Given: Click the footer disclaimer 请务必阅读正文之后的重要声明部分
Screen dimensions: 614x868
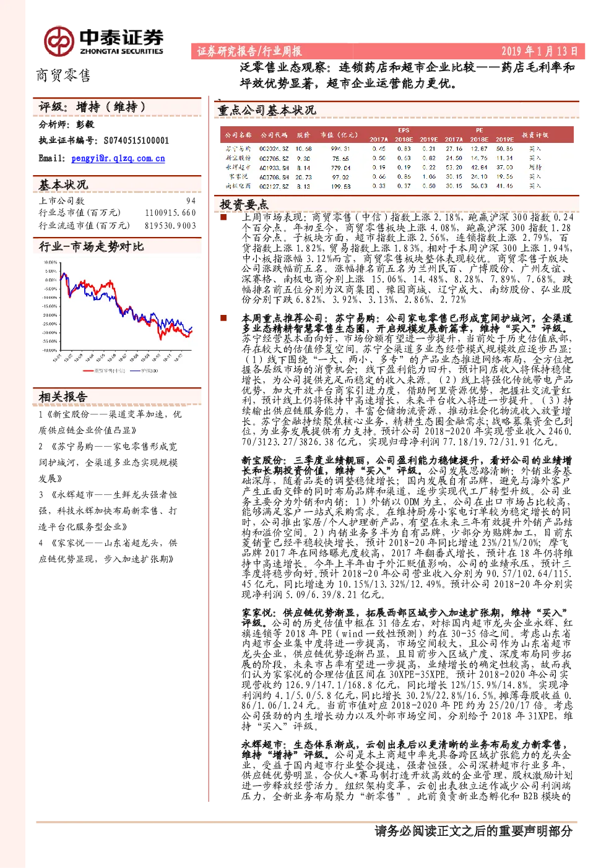Looking at the screenshot, I should click(473, 831).
